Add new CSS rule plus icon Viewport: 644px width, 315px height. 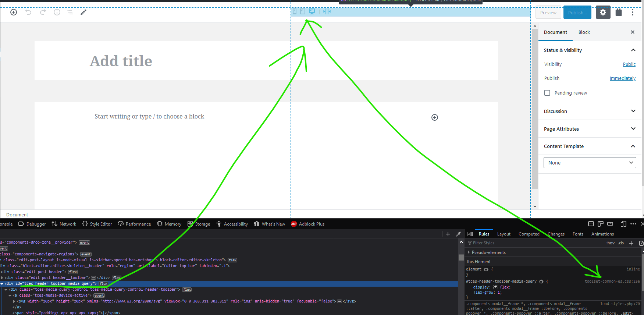tap(631, 243)
